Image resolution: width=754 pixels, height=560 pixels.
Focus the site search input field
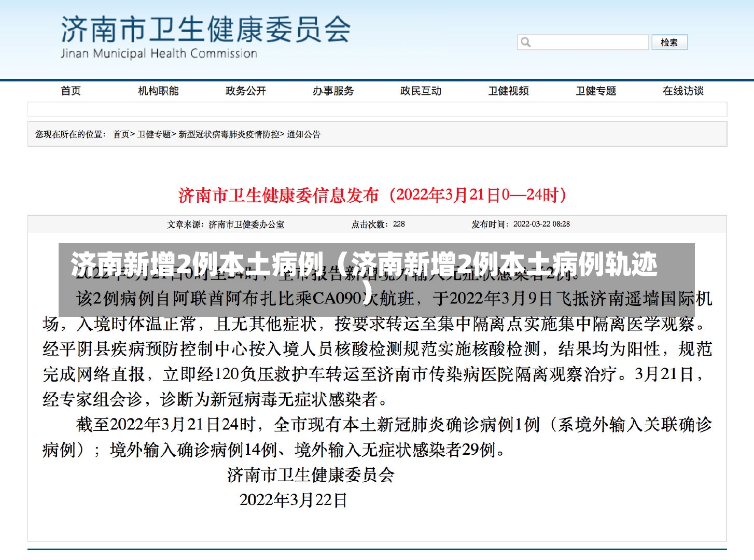click(x=583, y=43)
